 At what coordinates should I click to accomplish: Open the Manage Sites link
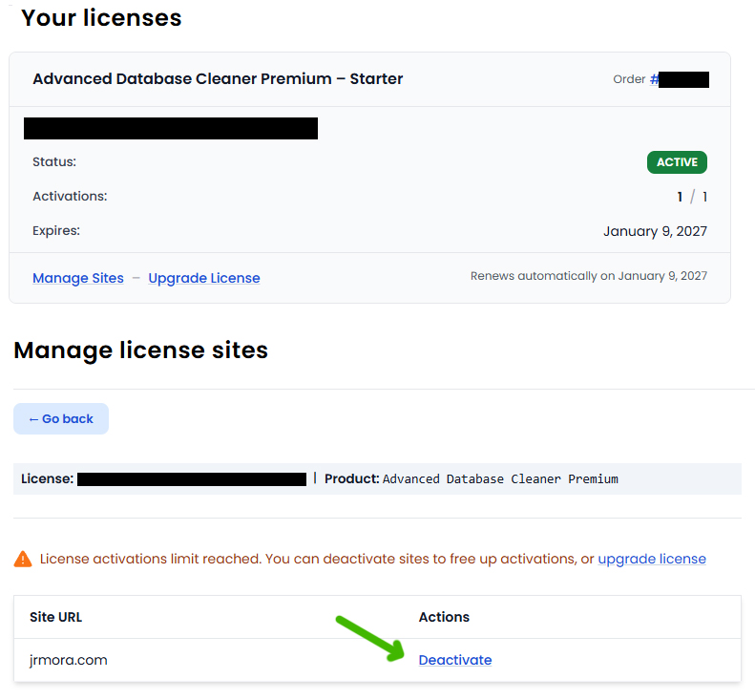coord(78,278)
